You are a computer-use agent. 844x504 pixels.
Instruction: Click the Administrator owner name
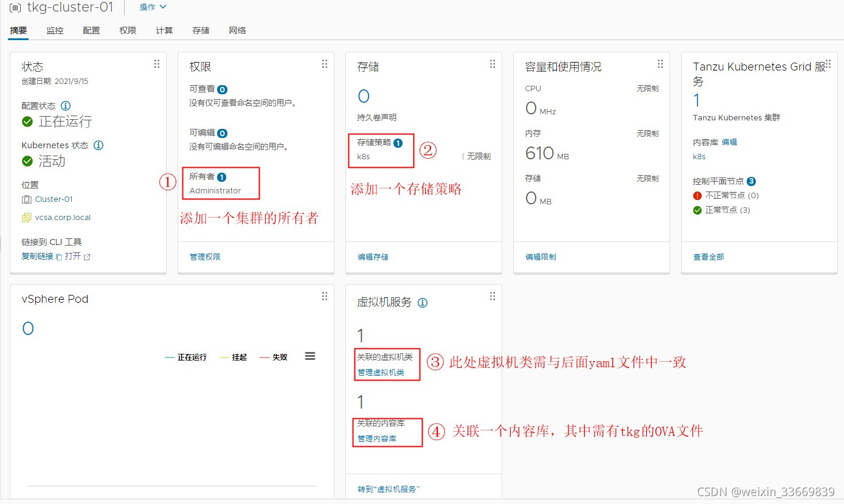click(215, 191)
